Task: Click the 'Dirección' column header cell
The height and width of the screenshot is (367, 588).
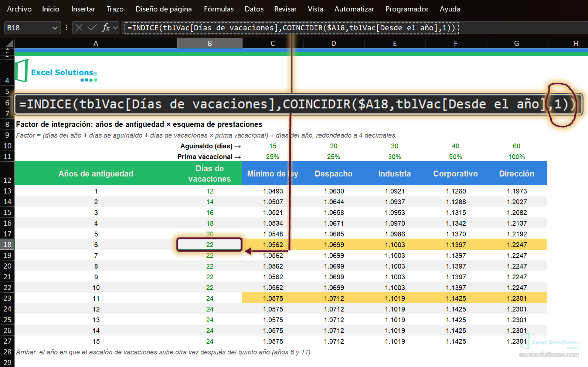Action: click(516, 174)
